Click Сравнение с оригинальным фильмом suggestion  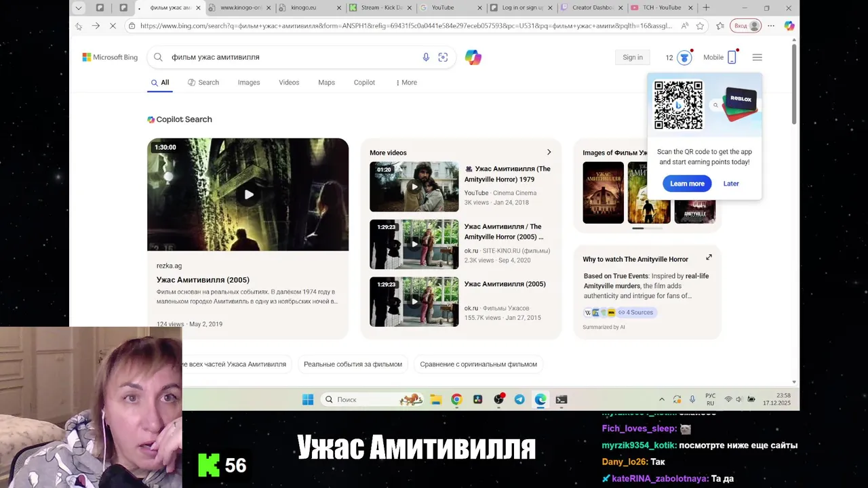(478, 364)
